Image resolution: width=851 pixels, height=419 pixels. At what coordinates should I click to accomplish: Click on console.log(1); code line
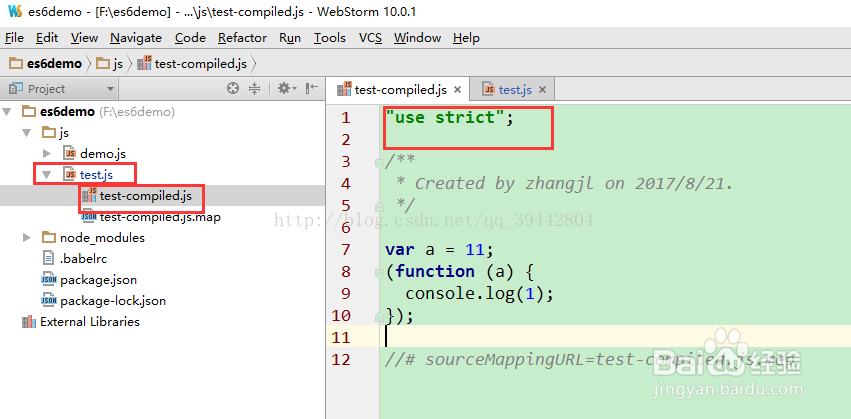pyautogui.click(x=480, y=294)
